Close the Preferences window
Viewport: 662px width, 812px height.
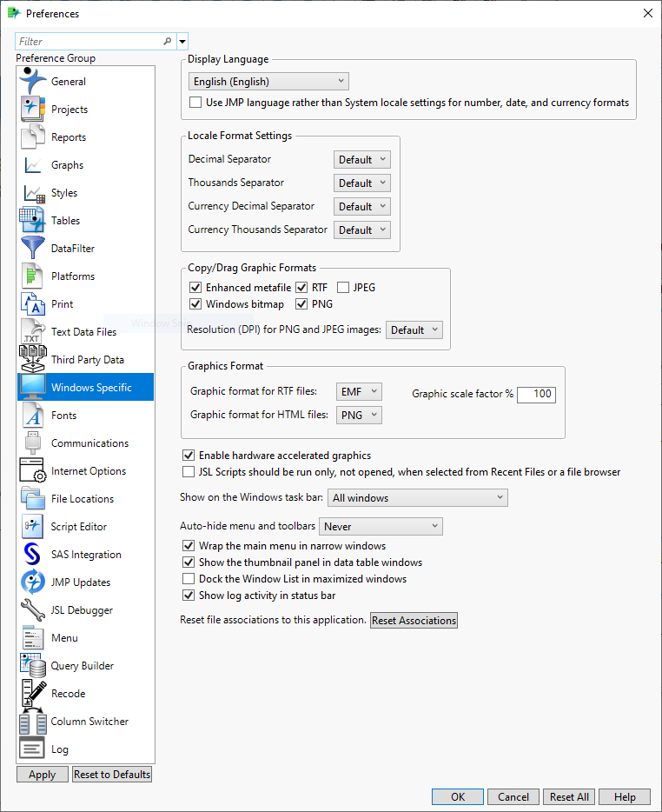[647, 13]
